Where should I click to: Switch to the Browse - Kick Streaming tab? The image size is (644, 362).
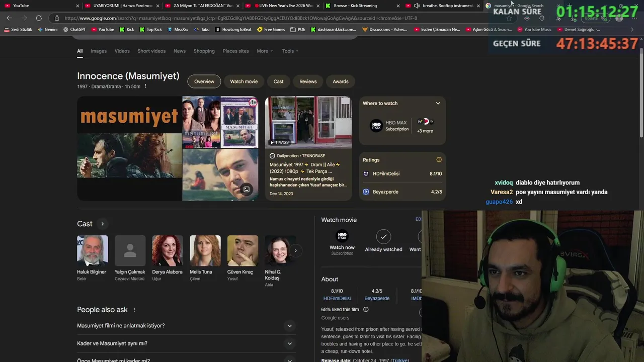pos(362,6)
